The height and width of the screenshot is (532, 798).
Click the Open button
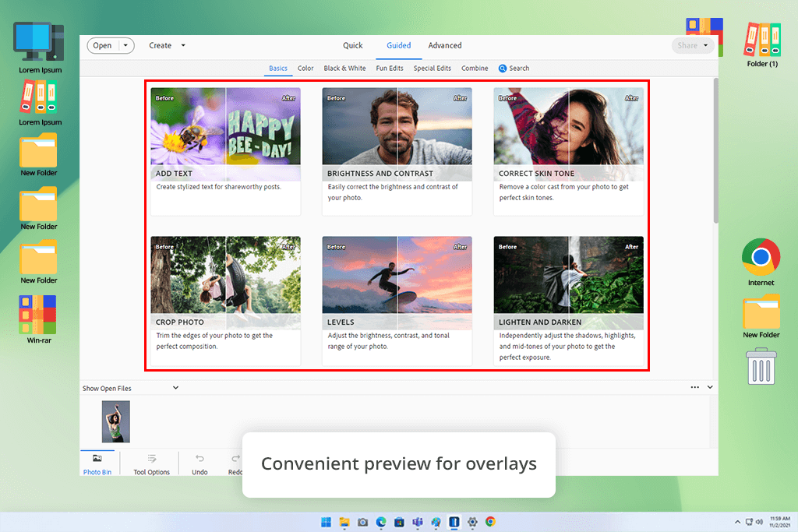[102, 45]
